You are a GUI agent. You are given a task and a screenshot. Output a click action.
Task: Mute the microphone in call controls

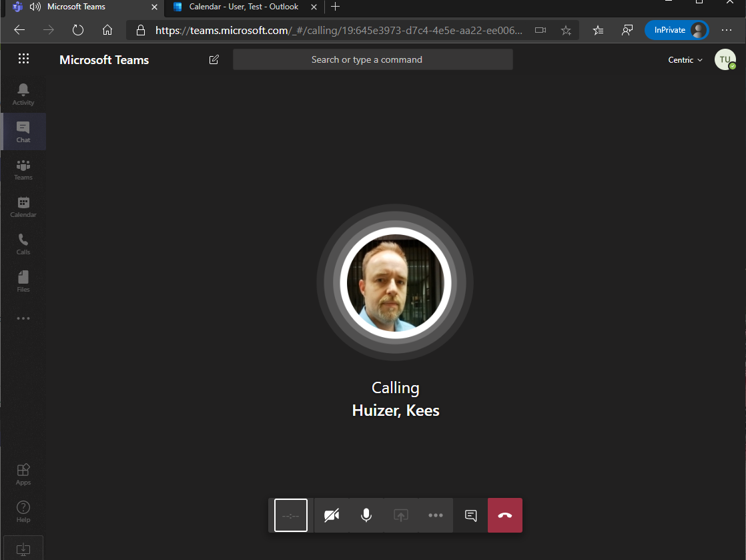(x=366, y=515)
